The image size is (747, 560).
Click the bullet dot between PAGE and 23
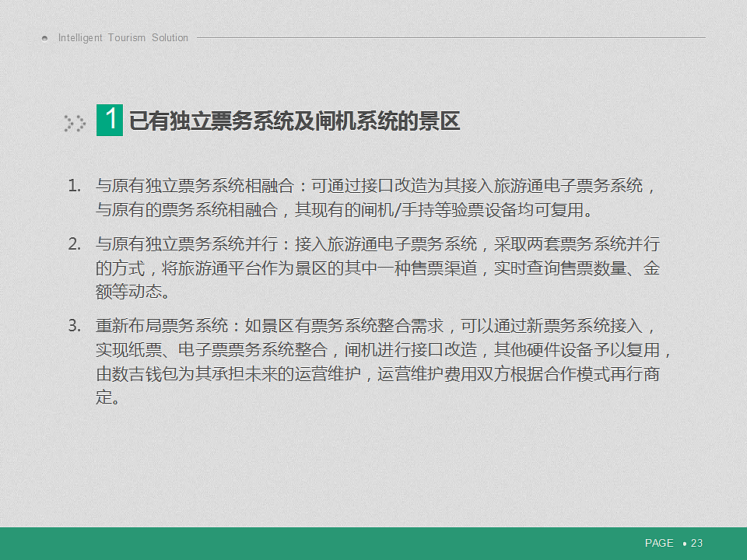tap(683, 543)
